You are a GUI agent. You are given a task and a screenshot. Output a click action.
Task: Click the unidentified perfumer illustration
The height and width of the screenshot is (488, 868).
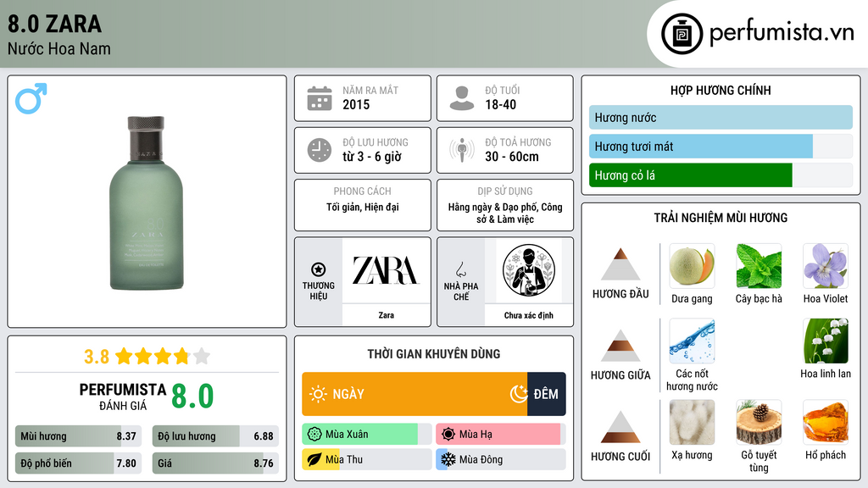529,270
